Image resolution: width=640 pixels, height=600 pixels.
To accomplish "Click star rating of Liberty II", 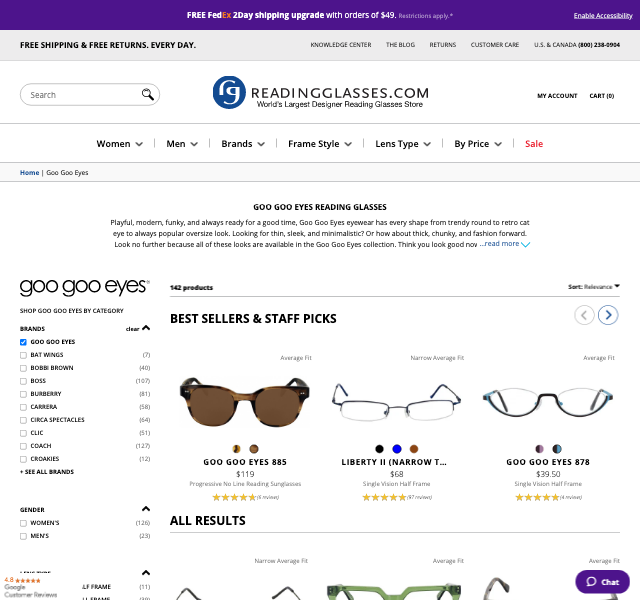I will tap(384, 497).
